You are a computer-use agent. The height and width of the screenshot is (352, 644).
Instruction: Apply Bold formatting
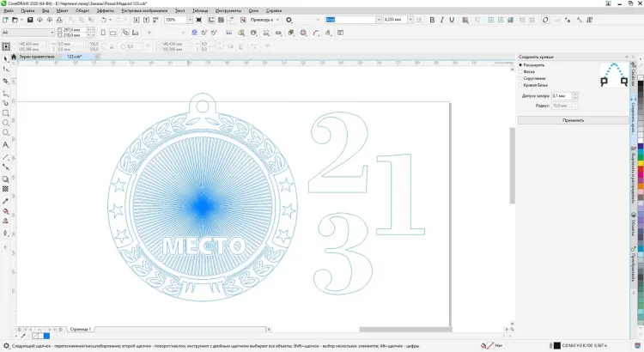pos(432,20)
